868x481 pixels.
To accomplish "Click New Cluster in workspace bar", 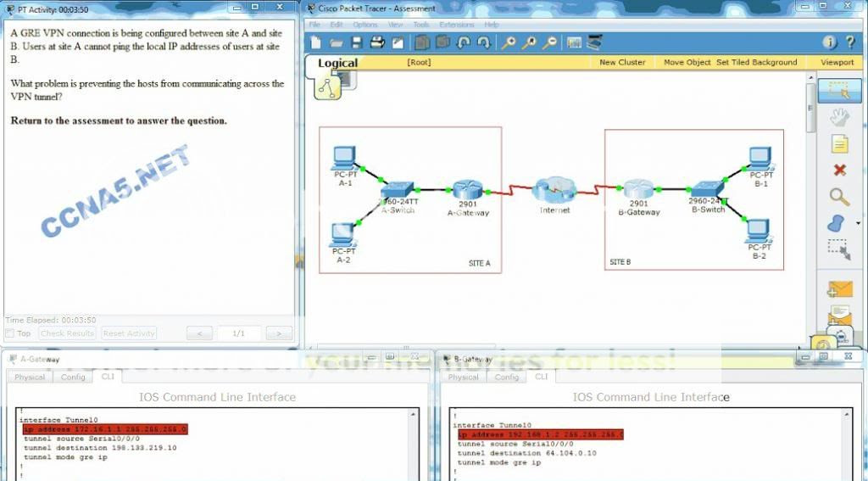I will 622,62.
